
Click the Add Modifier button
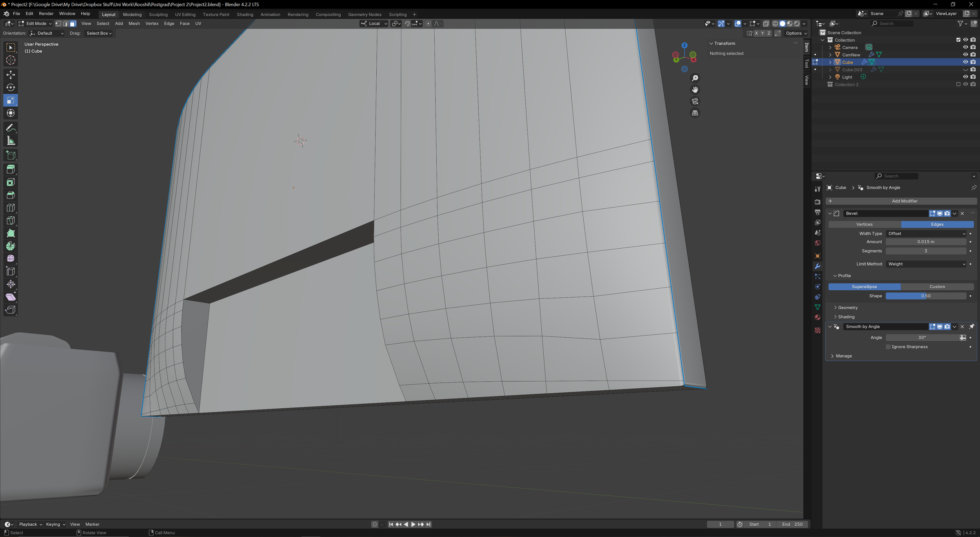point(905,201)
